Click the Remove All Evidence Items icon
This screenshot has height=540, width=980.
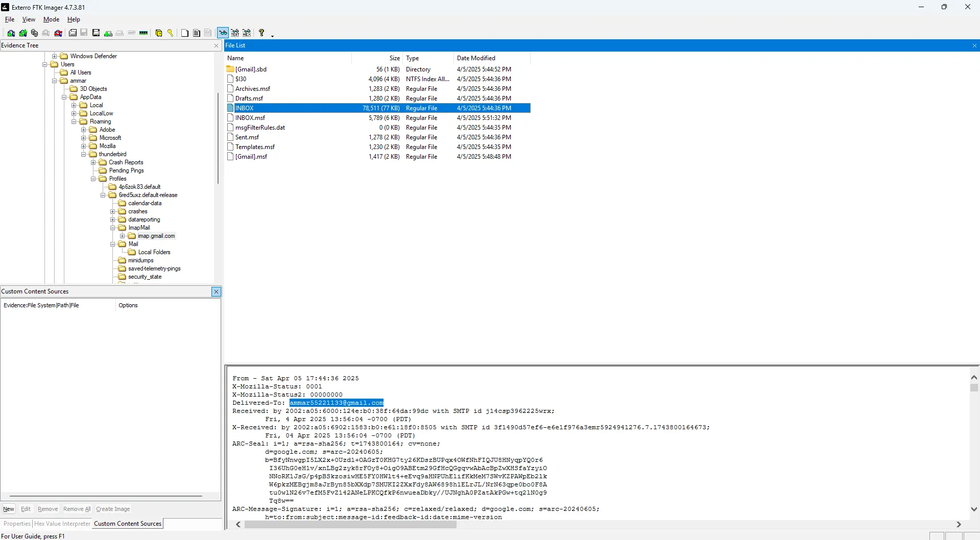point(58,33)
